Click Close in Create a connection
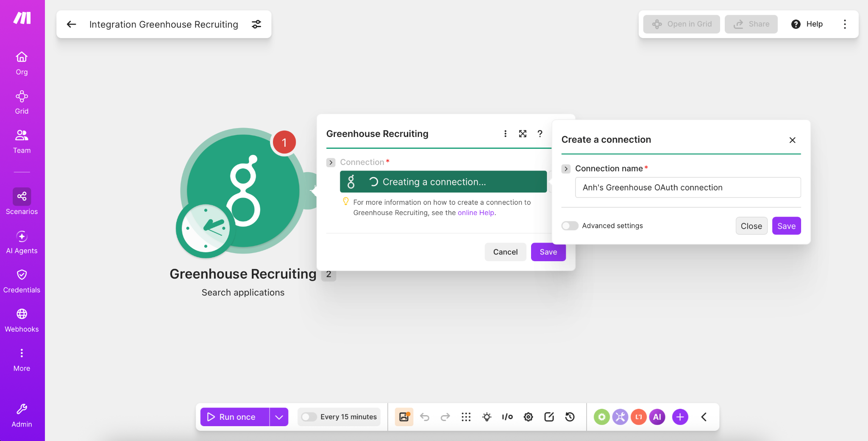Screen dimensions: 868x441 tap(751, 226)
